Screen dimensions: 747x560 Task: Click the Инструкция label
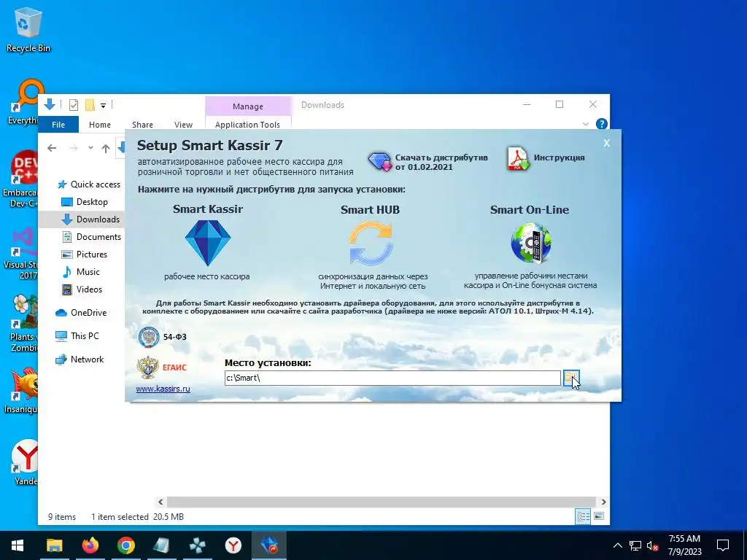tap(559, 157)
